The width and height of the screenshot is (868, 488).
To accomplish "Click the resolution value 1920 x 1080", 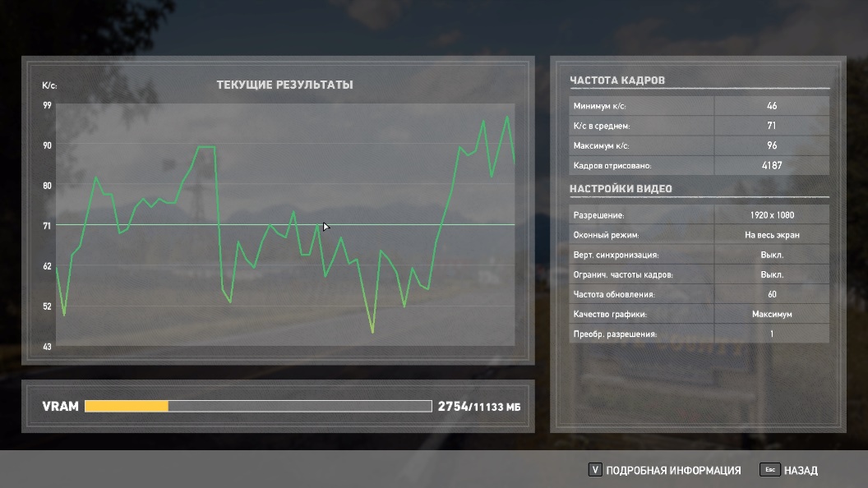I will pyautogui.click(x=772, y=215).
